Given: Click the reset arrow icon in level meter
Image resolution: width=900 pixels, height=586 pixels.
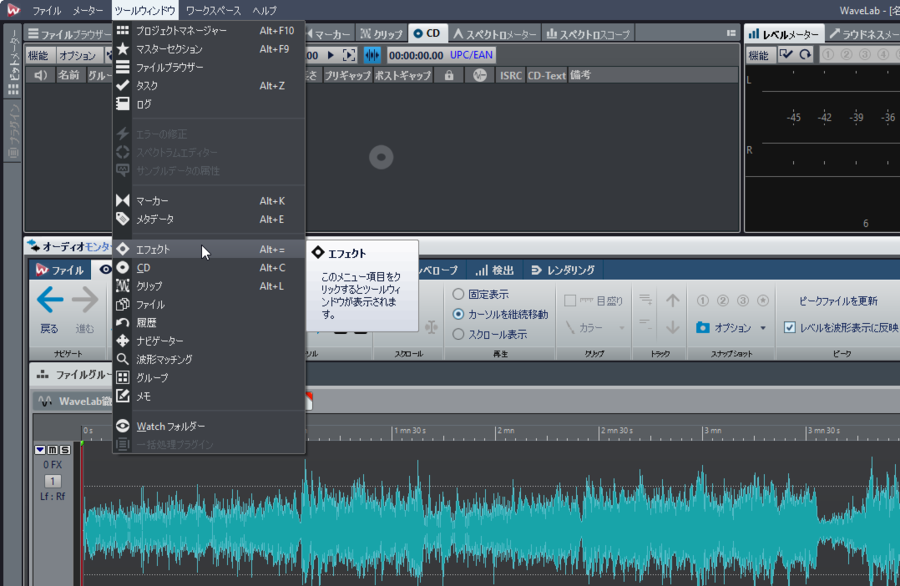Looking at the screenshot, I should [x=805, y=54].
